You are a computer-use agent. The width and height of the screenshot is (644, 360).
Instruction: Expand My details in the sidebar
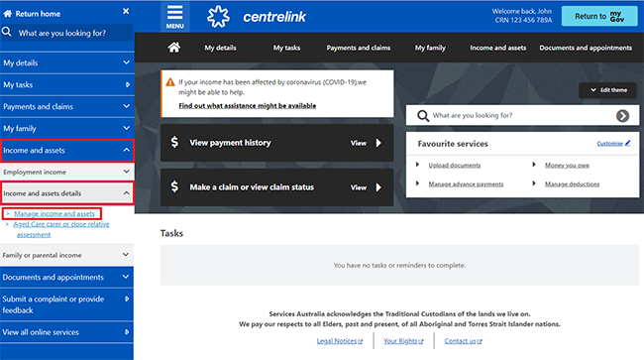point(67,62)
